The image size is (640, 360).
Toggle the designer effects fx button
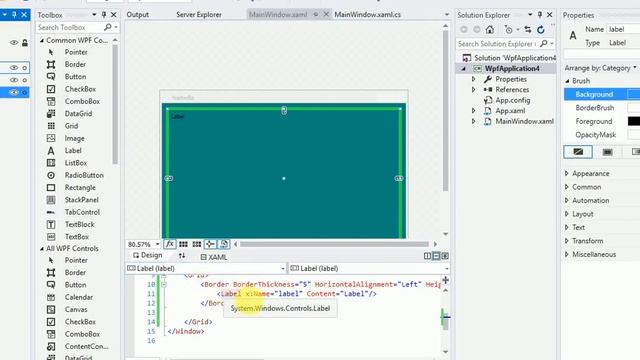point(170,244)
